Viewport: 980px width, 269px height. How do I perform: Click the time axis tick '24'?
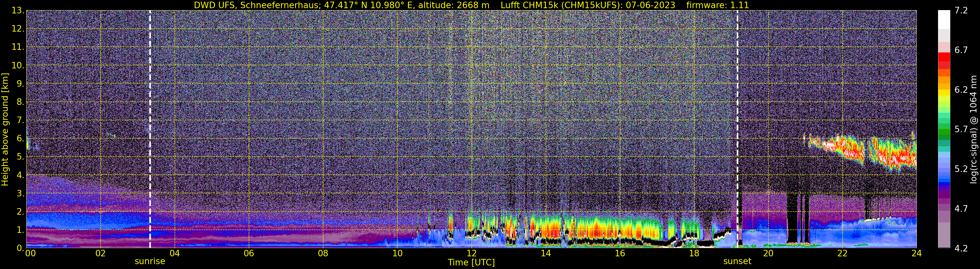[x=917, y=253]
